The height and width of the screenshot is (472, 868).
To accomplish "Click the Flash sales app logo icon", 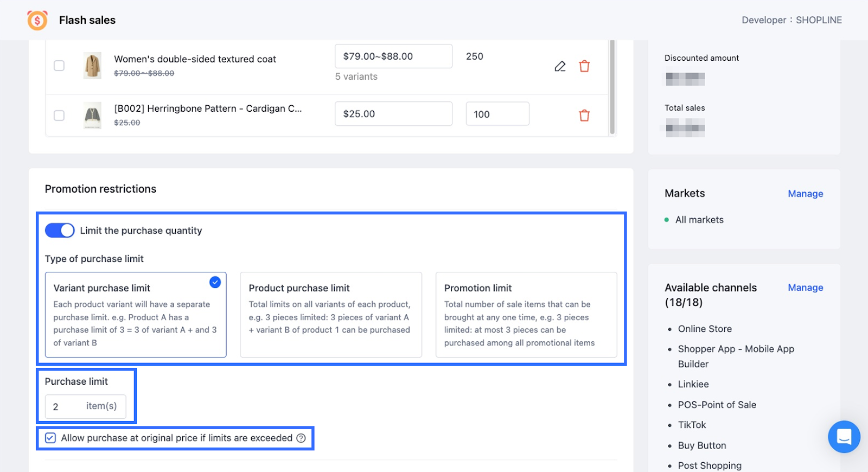I will [37, 20].
